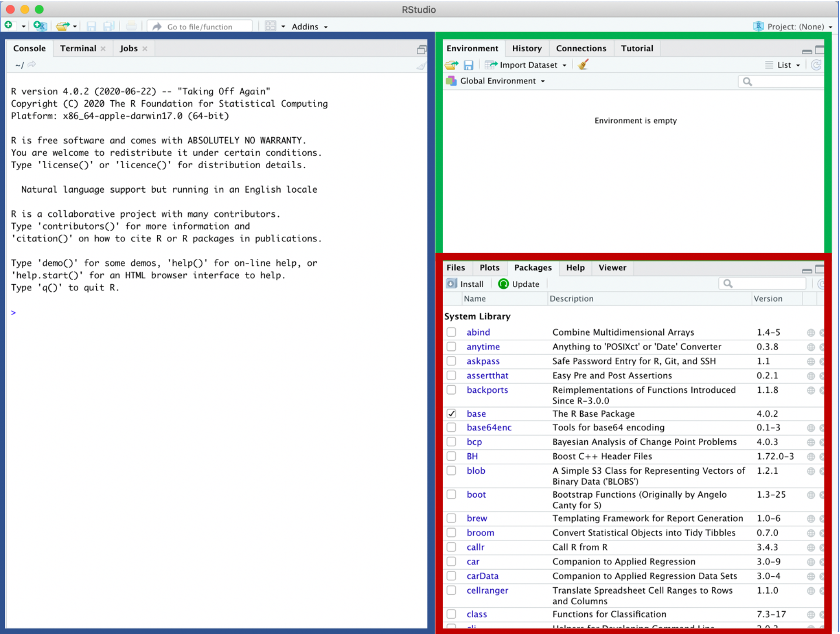Screen dimensions: 840x634
Task: Click the Create a Project icon
Action: [40, 26]
